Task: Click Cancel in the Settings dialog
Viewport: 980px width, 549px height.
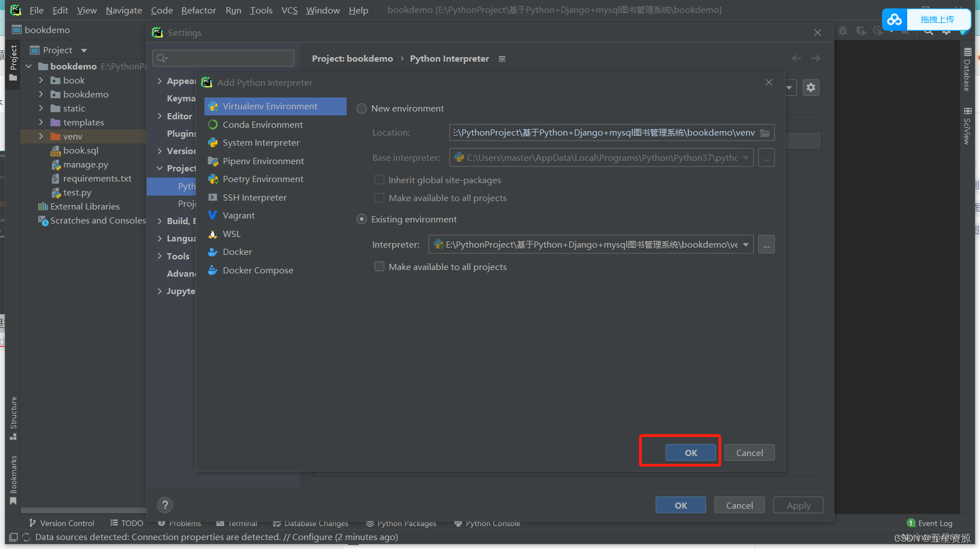Action: coord(739,505)
